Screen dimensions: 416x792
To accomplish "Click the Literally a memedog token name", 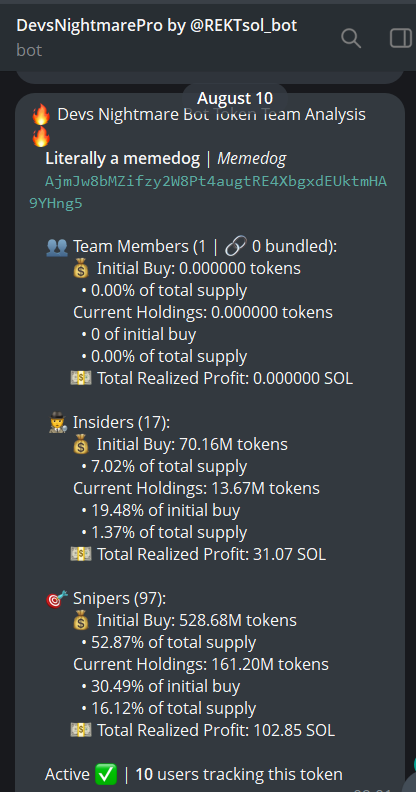I will click(123, 159).
